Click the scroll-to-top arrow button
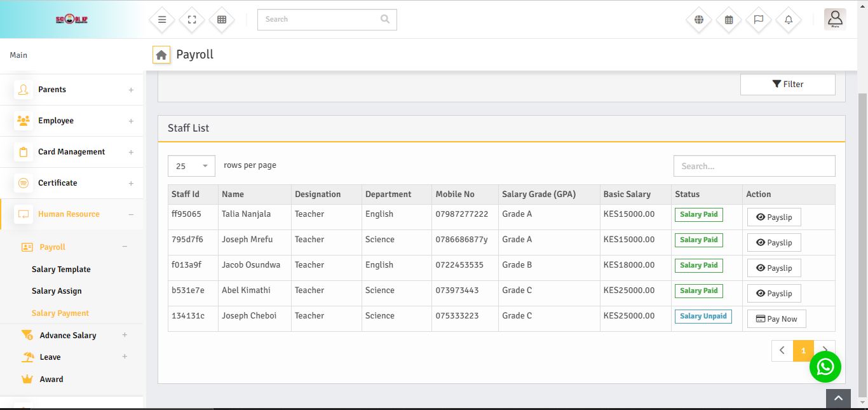The image size is (868, 410). [x=837, y=399]
